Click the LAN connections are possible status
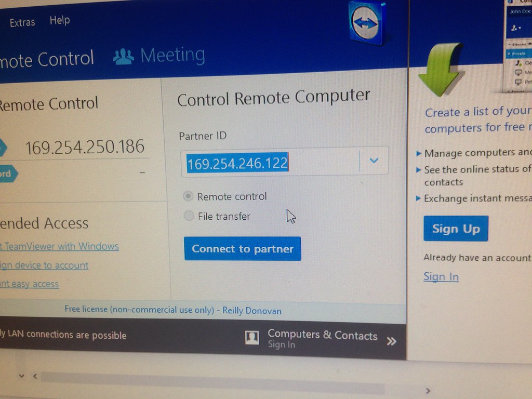The image size is (532, 399). pyautogui.click(x=63, y=335)
